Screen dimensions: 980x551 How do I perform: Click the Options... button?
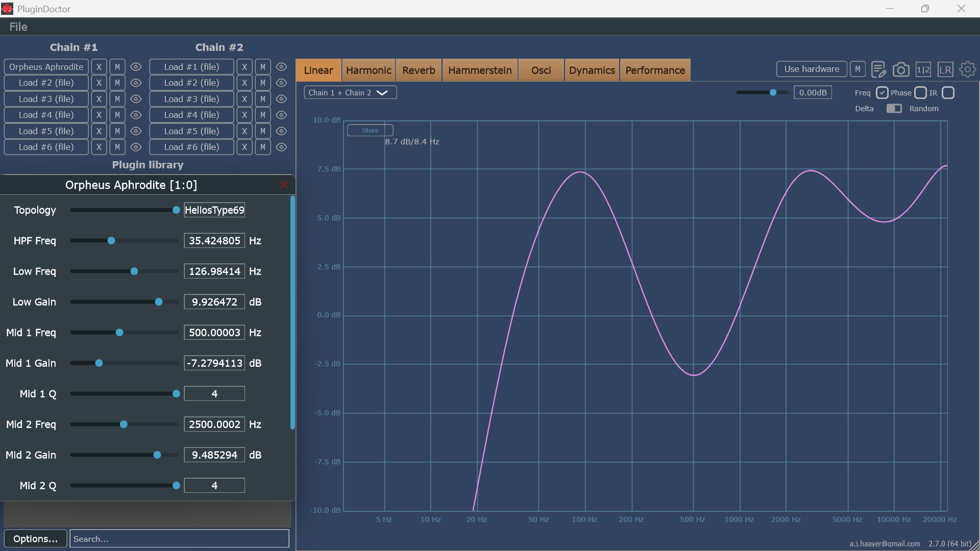point(35,539)
